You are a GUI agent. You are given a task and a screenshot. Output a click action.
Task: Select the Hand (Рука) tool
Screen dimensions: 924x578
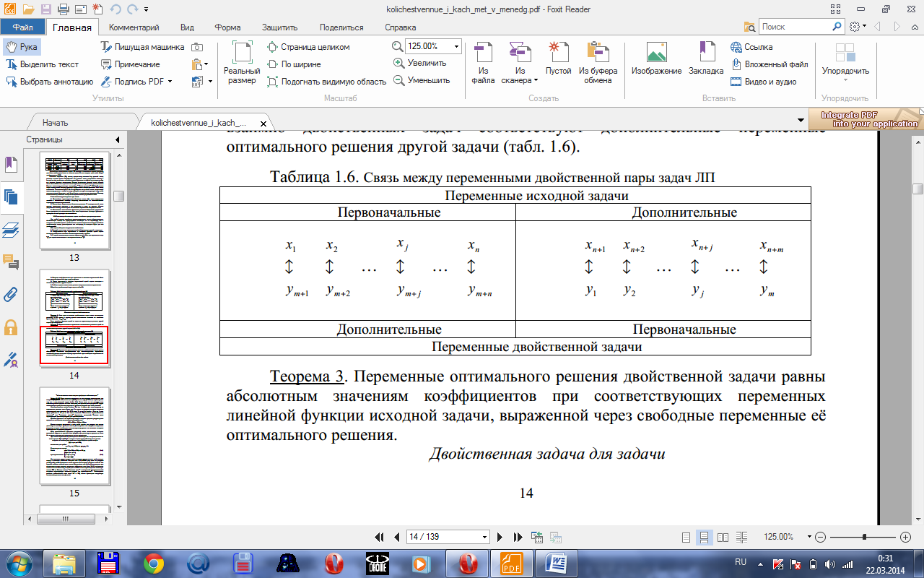pos(22,46)
